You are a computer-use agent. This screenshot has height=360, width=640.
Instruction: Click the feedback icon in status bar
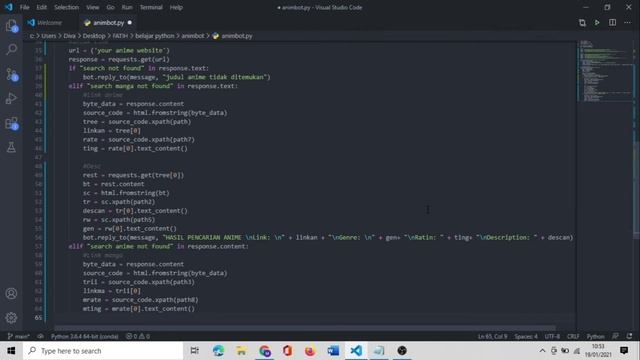(616, 336)
